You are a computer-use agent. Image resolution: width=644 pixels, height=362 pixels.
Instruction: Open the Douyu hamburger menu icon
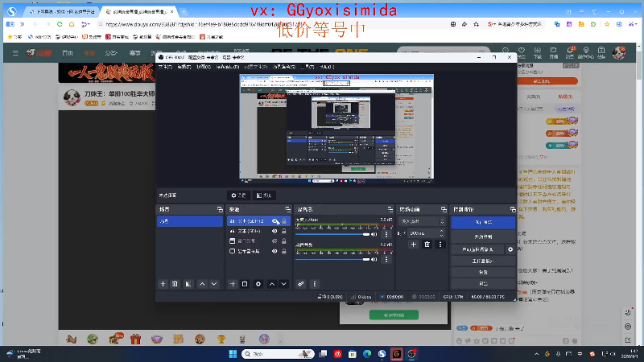[15, 53]
